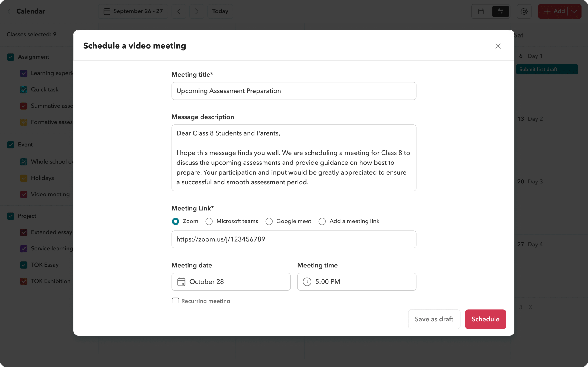Click the calendar date picker icon
Screen dimensions: 588x367
pos(181,282)
